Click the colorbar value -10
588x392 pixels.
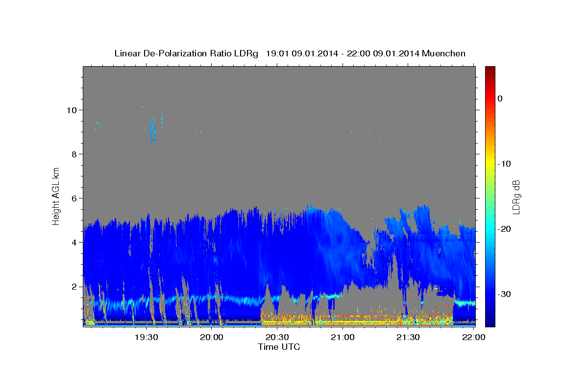tap(504, 164)
